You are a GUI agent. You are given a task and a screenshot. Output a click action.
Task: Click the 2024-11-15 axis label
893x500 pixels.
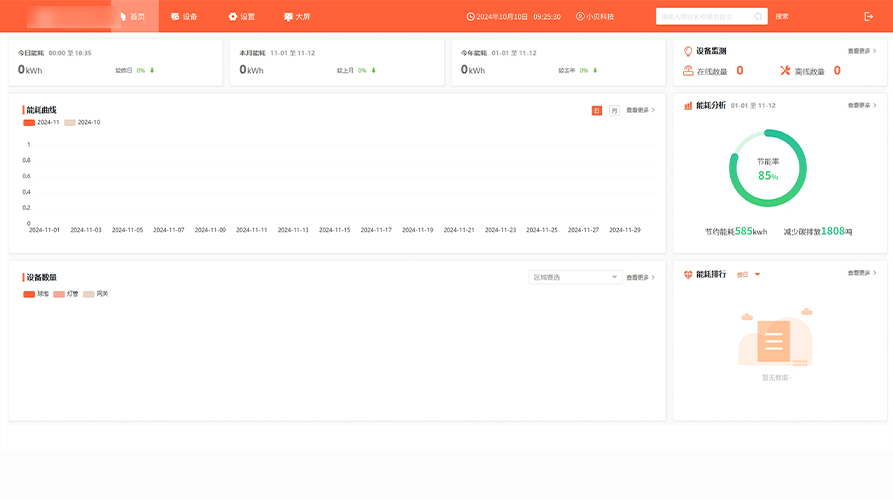[335, 230]
